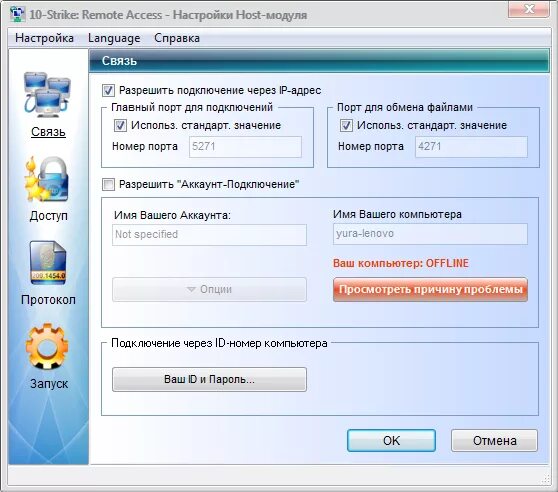Screen dimensions: 558x492
Task: Click file port number field 4271
Action: tap(471, 146)
